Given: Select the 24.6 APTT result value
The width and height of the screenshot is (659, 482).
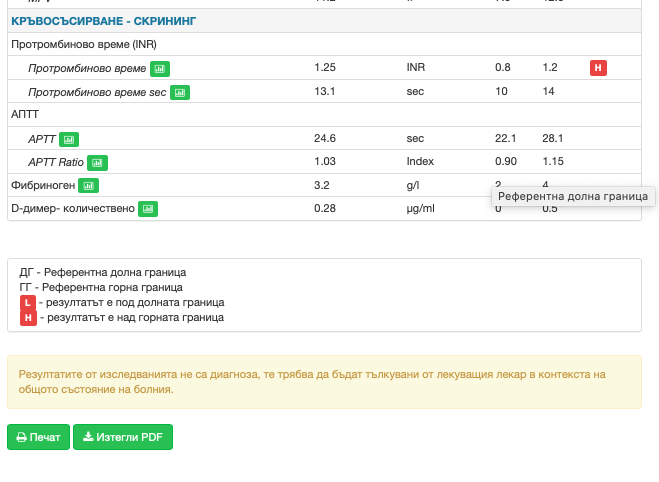Looking at the screenshot, I should pos(324,139).
